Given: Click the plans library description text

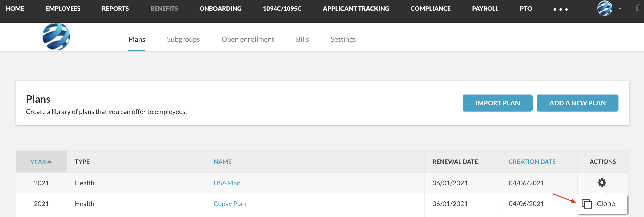Looking at the screenshot, I should point(106,112).
